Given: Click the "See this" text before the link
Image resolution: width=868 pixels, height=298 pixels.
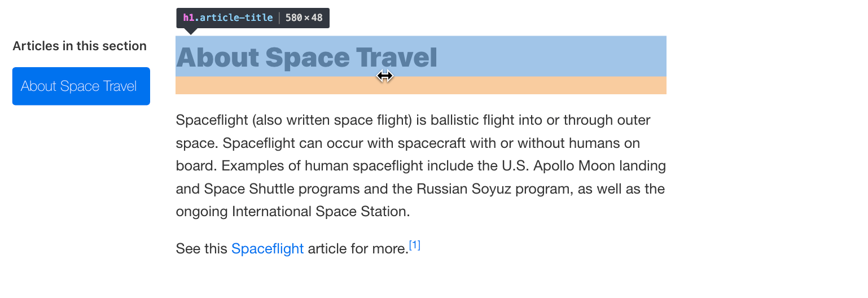Looking at the screenshot, I should click(201, 249).
